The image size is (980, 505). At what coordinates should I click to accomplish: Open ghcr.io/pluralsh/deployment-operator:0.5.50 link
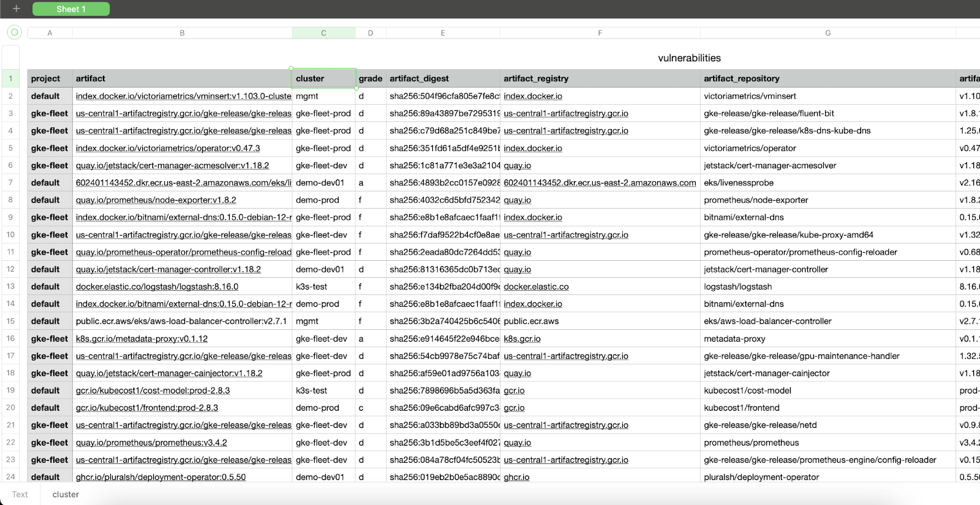[160, 477]
